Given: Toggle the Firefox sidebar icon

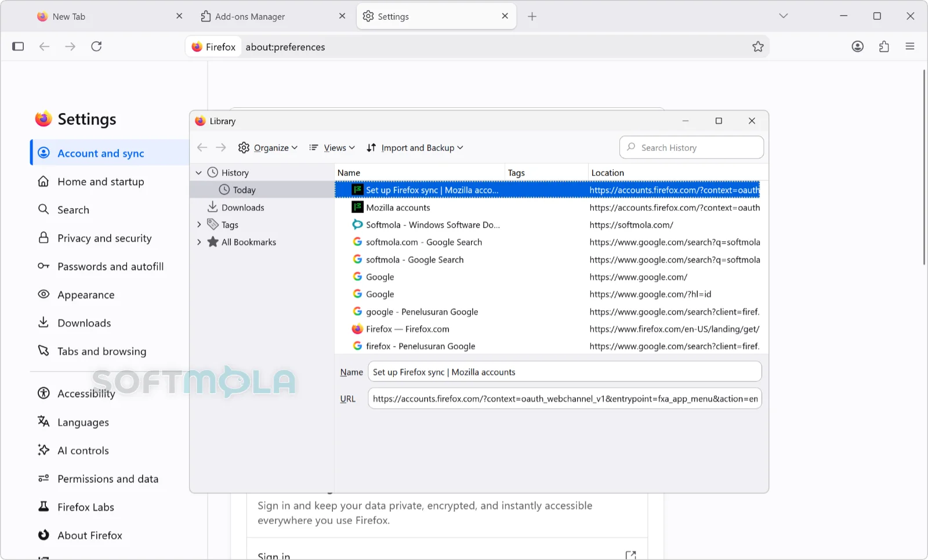Looking at the screenshot, I should [18, 46].
